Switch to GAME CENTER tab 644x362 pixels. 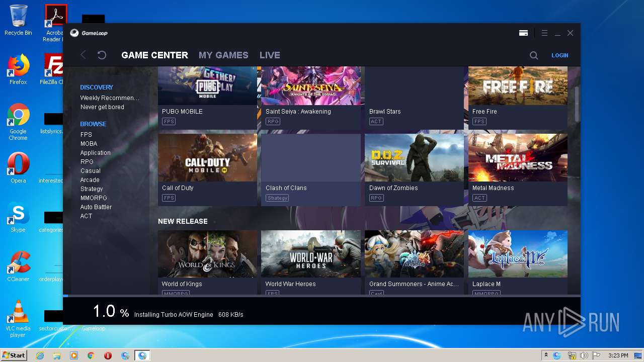[x=155, y=55]
